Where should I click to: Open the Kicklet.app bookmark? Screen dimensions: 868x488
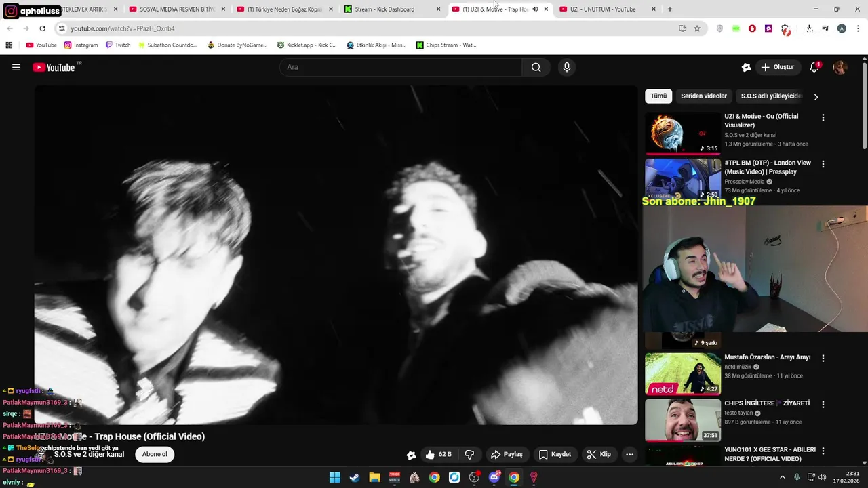pos(307,45)
